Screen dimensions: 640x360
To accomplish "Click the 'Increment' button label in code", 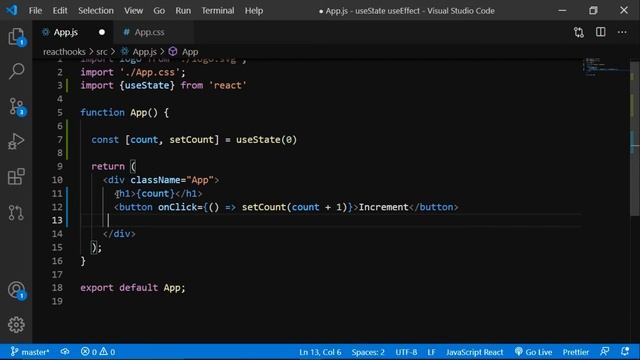I will point(383,207).
